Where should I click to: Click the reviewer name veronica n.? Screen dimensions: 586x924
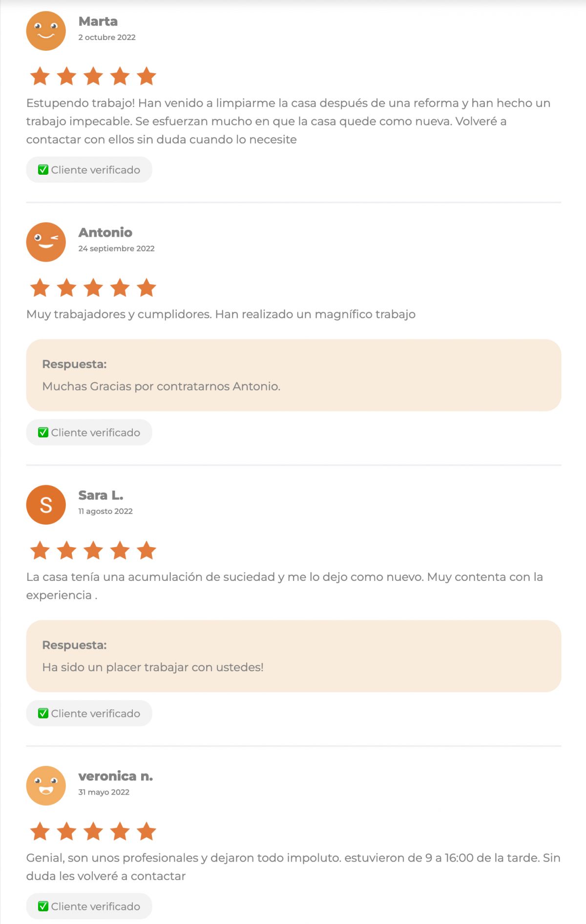(x=116, y=776)
